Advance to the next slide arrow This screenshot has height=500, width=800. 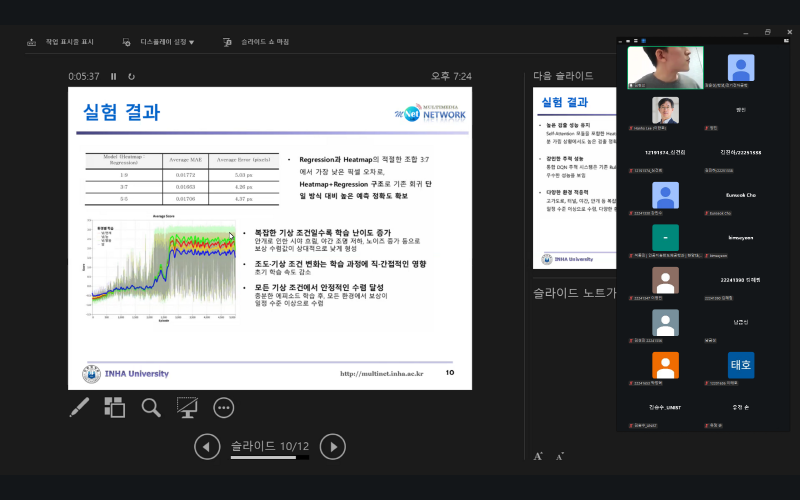[332, 447]
